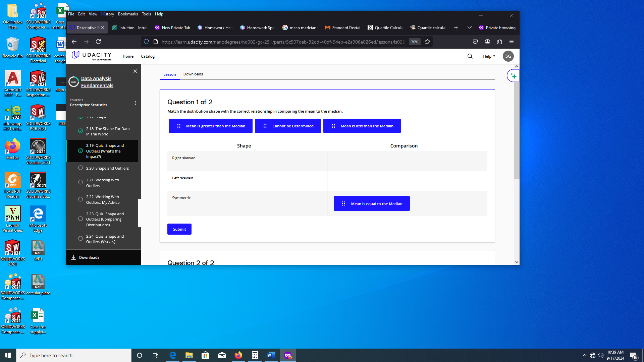Image resolution: width=644 pixels, height=362 pixels.
Task: Grab handle of 'Mean is equal' tile
Action: (343, 203)
